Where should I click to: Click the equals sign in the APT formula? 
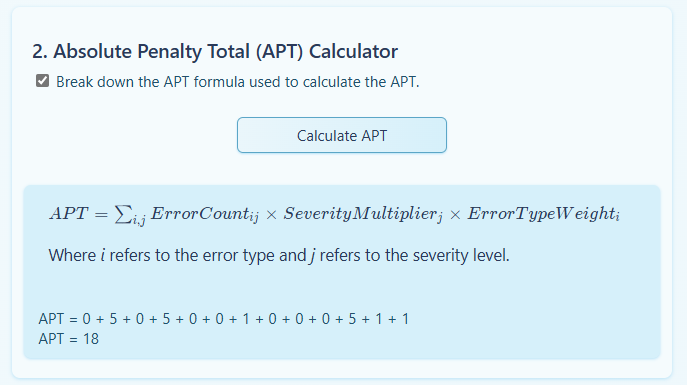(x=101, y=215)
